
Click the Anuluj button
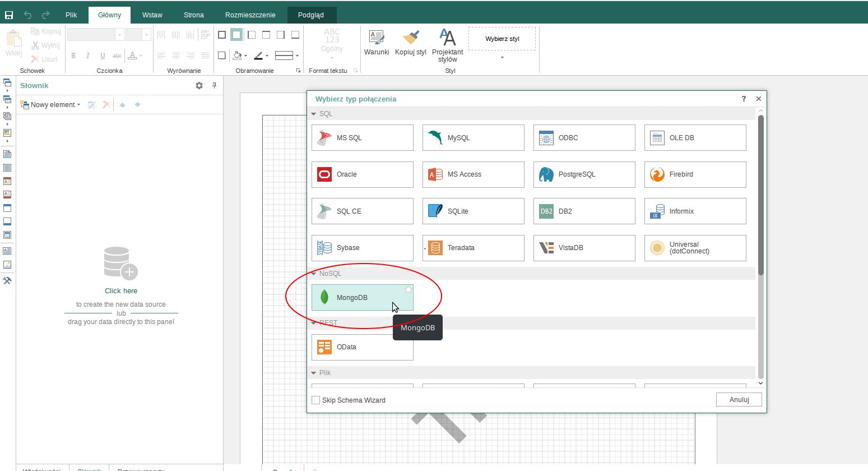[x=739, y=400]
